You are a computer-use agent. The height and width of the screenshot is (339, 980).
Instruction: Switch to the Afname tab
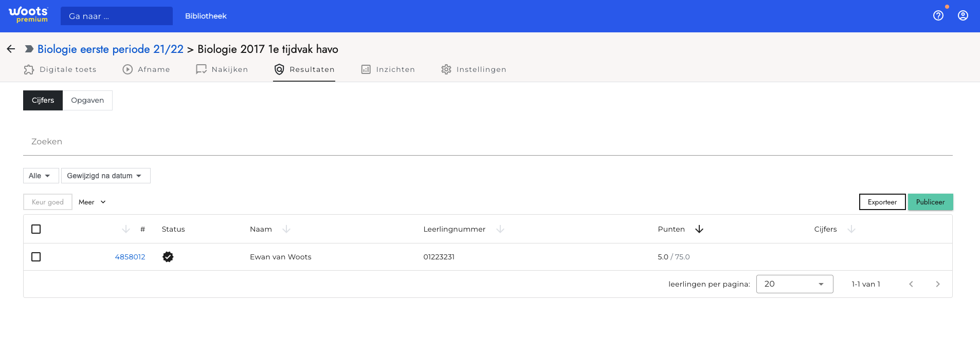pyautogui.click(x=146, y=69)
